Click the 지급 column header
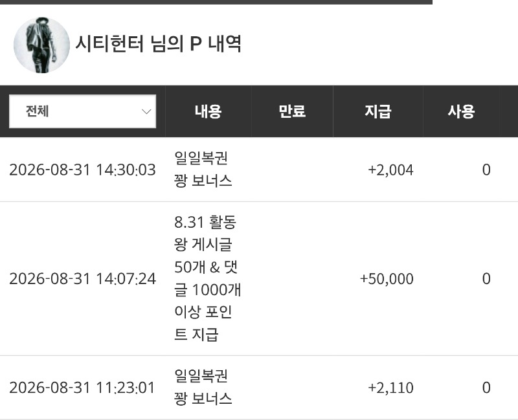Image resolution: width=518 pixels, height=420 pixels. (378, 111)
